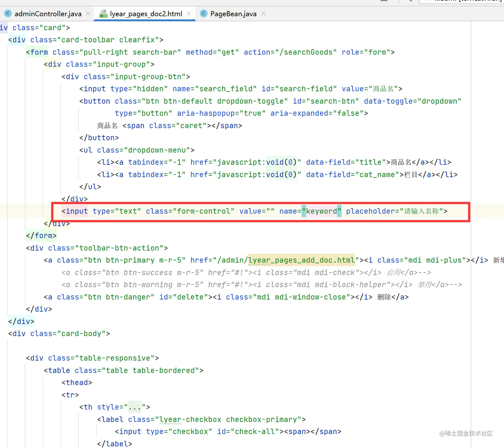Click the table class="table table-bordered" line
504x448 pixels.
pyautogui.click(x=124, y=370)
